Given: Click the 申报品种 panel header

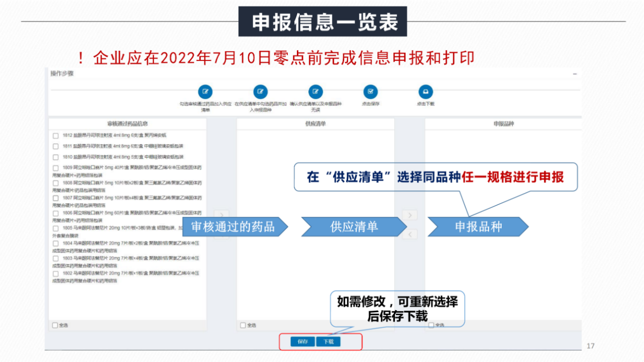Looking at the screenshot, I should coord(503,124).
